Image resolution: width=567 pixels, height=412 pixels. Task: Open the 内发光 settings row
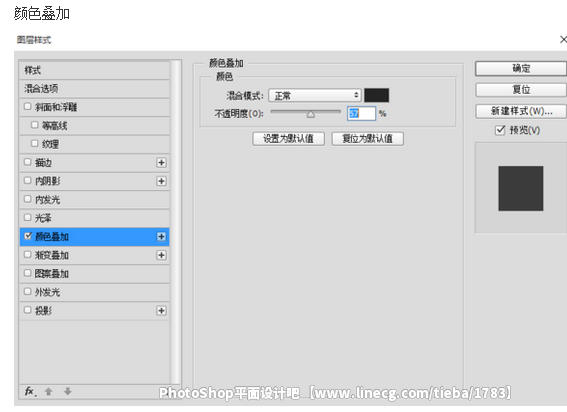click(94, 199)
